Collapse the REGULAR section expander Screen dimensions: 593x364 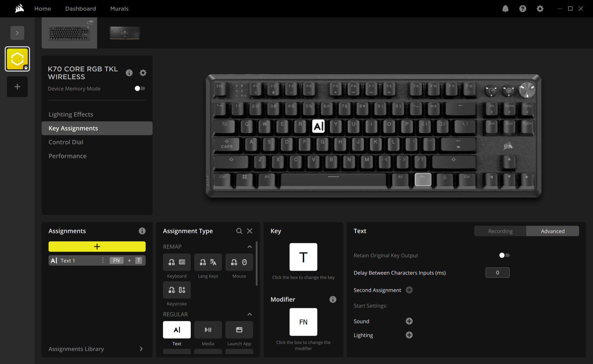(250, 314)
